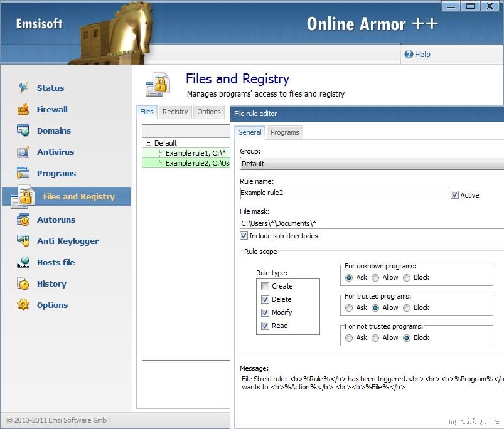504x429 pixels.
Task: Open the Antivirus icon in sidebar
Action: coord(23,152)
